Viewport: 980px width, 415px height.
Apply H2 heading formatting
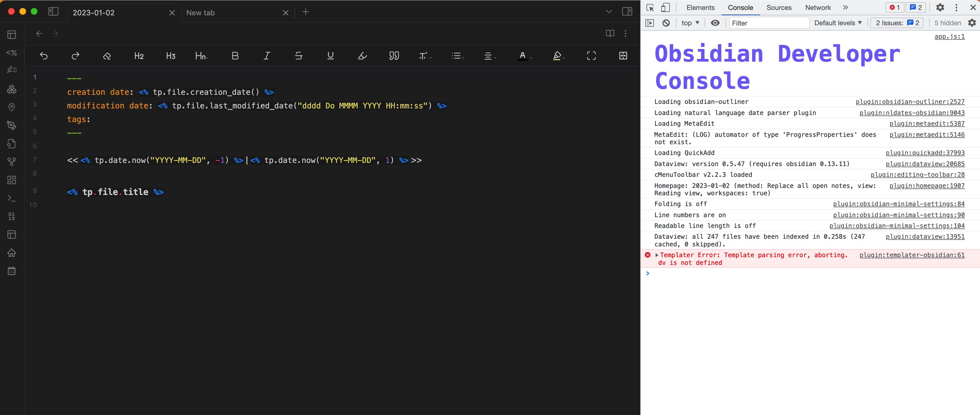(139, 56)
